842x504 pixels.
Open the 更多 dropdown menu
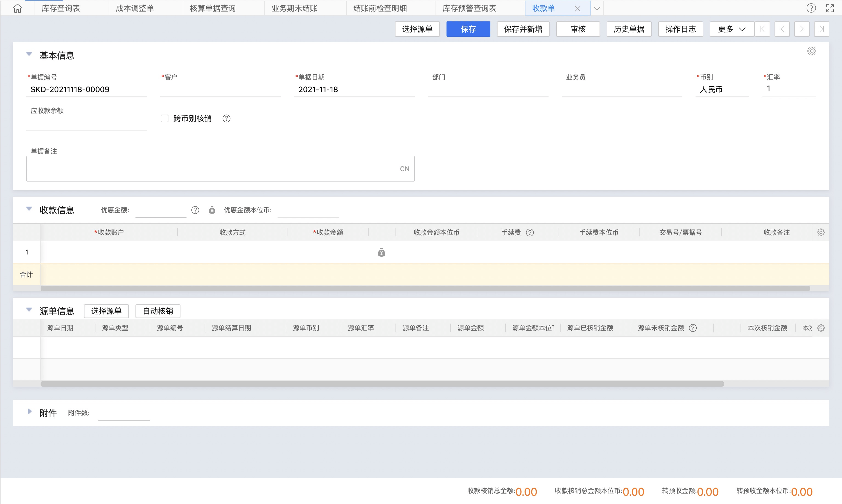(731, 29)
